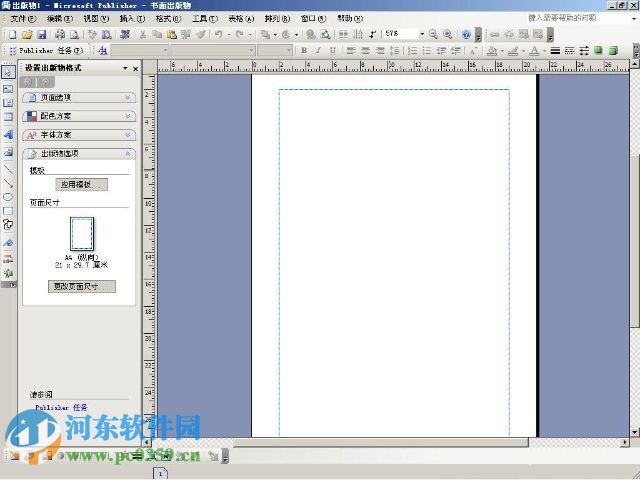The width and height of the screenshot is (640, 480).
Task: Select the Picture Frame tool
Action: (x=8, y=152)
